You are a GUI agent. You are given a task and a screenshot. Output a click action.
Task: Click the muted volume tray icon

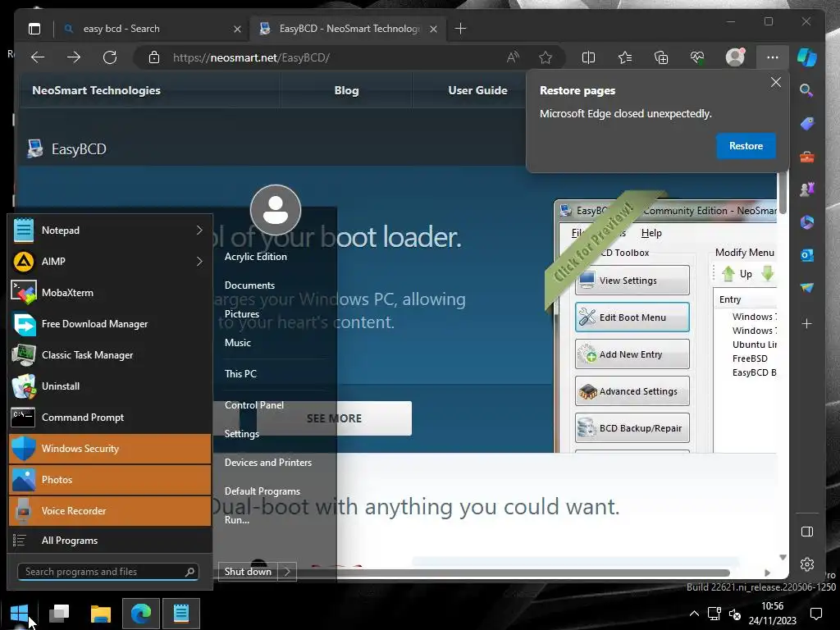(735, 614)
